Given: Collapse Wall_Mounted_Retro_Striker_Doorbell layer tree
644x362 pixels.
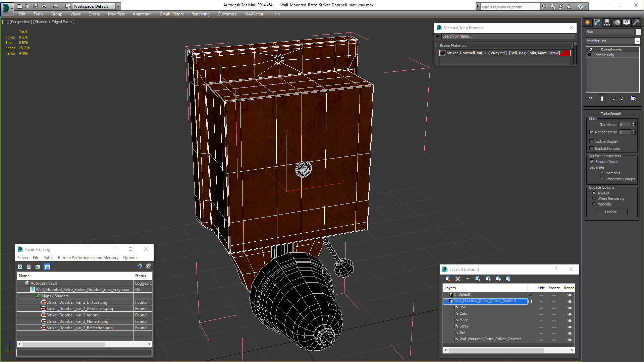Looking at the screenshot, I should pos(446,301).
